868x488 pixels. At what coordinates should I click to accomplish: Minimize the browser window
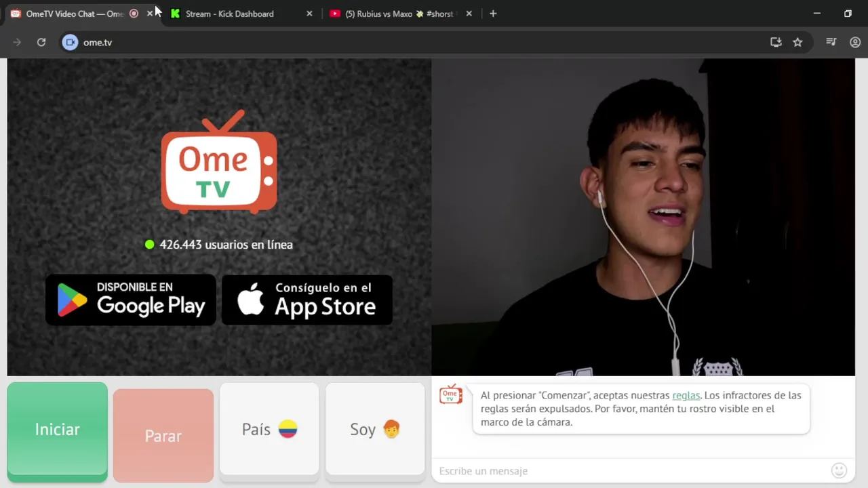[816, 14]
